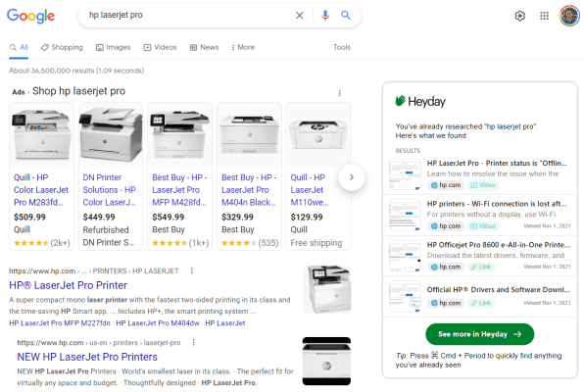Click See more in Heyday button
Image resolution: width=584 pixels, height=392 pixels.
[480, 334]
